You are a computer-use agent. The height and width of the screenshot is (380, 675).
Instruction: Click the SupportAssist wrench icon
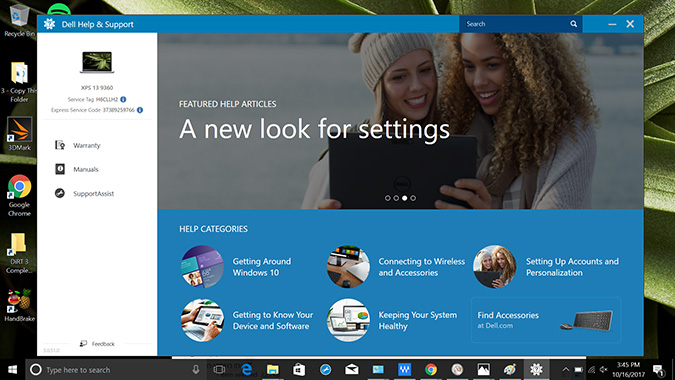click(x=60, y=193)
